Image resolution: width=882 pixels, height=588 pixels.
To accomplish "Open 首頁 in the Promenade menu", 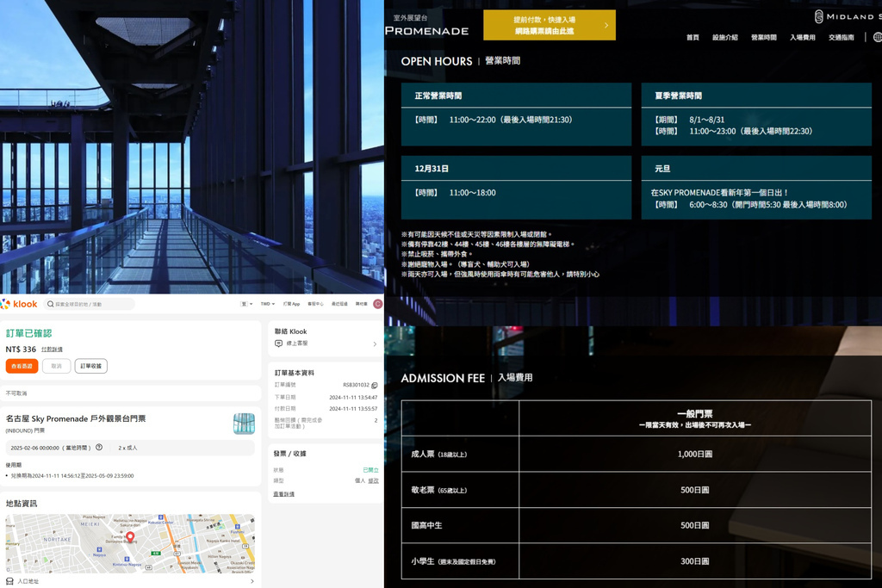I will tap(693, 38).
